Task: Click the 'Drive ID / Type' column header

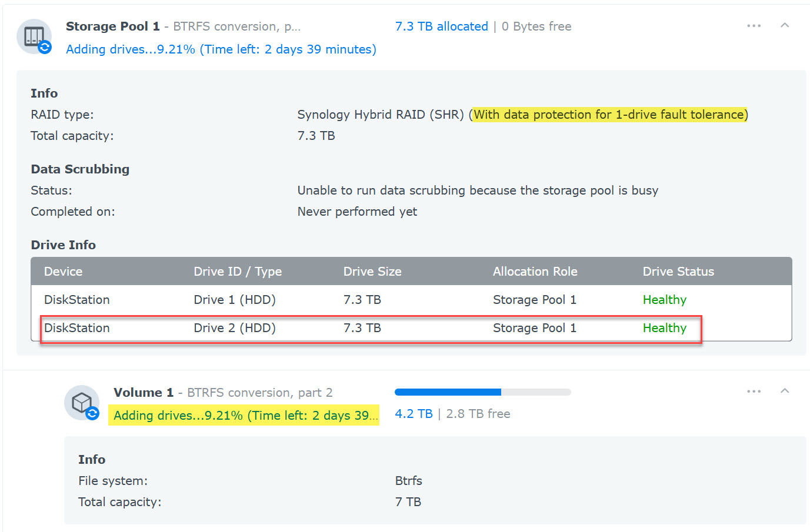Action: point(238,272)
